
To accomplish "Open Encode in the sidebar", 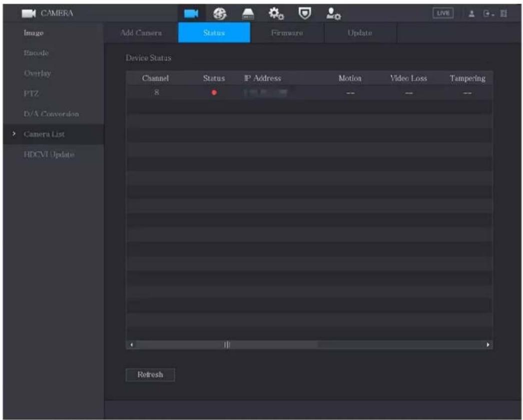I will coord(36,53).
